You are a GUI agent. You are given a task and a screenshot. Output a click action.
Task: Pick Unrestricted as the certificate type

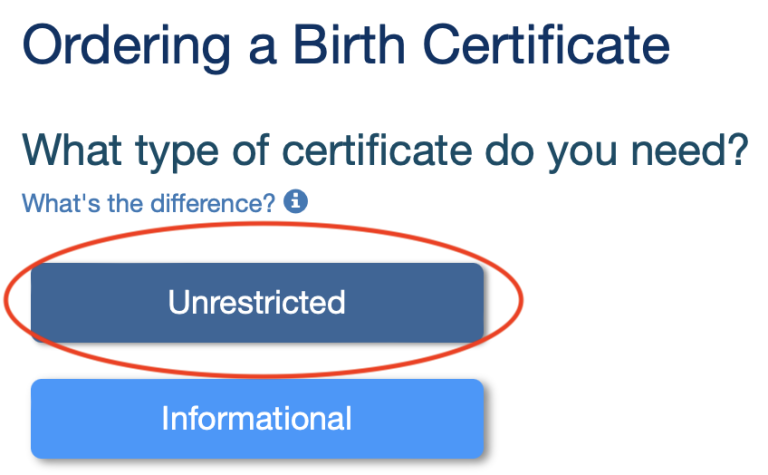257,302
